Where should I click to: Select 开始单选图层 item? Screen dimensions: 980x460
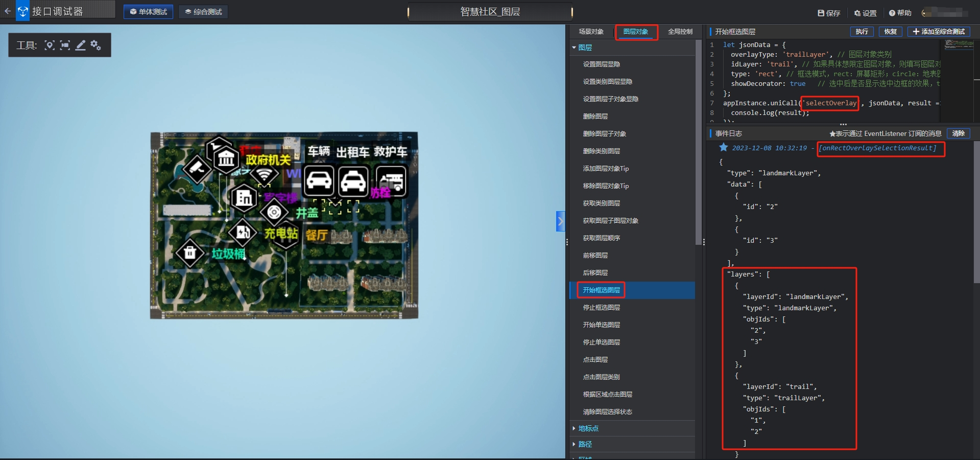point(632,325)
